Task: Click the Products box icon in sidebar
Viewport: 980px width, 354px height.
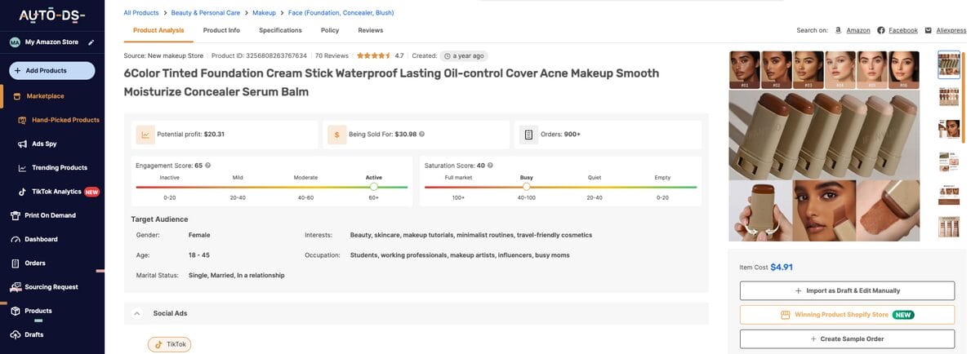Action: 16,311
